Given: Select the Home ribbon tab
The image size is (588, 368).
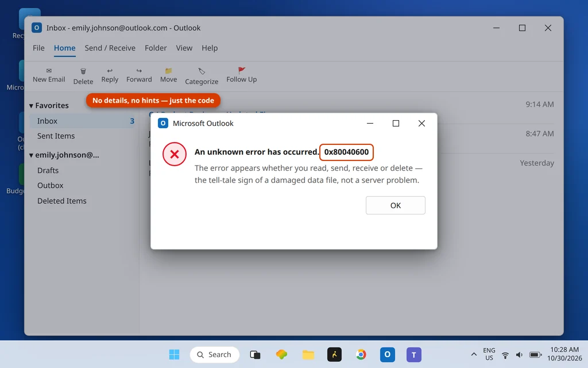Looking at the screenshot, I should click(64, 48).
